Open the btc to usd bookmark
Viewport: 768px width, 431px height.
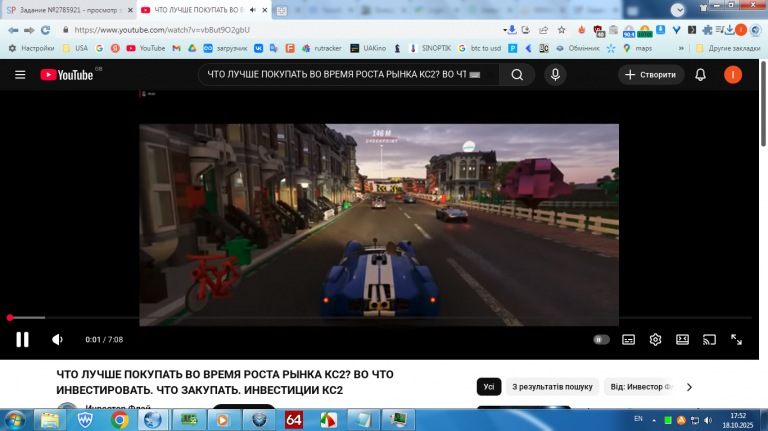[x=480, y=48]
